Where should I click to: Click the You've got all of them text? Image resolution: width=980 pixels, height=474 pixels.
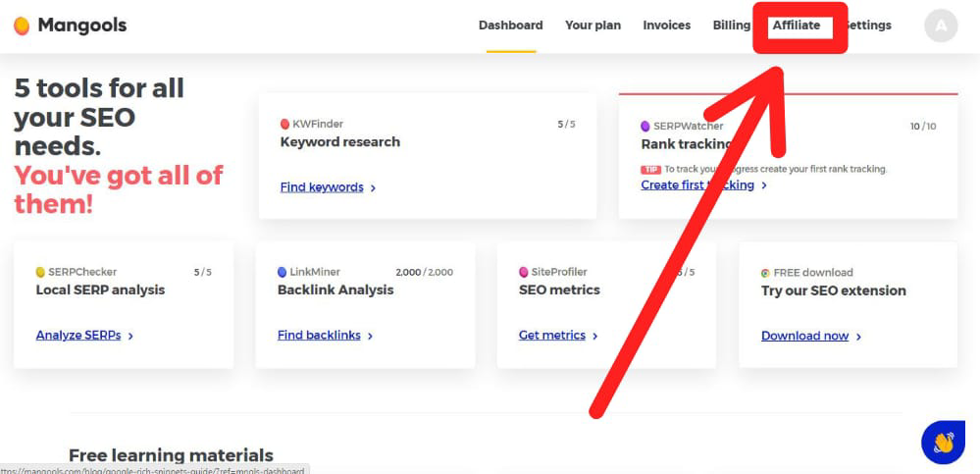click(x=118, y=189)
